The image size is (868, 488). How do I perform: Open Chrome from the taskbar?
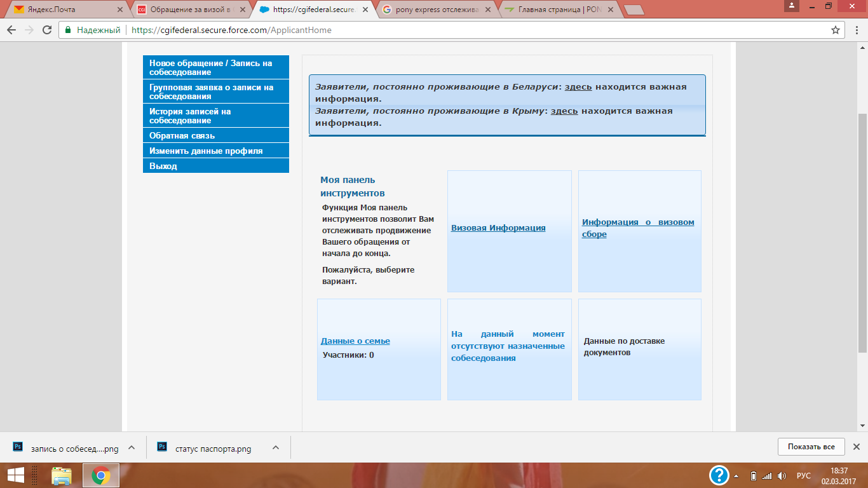[x=101, y=475]
